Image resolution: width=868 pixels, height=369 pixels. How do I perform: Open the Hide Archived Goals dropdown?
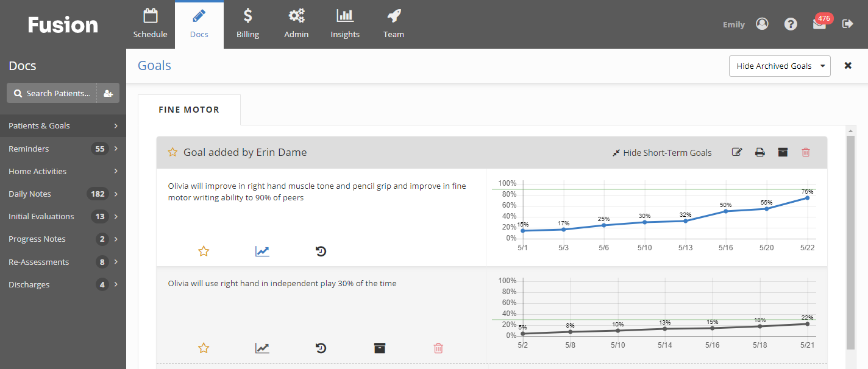coord(780,65)
